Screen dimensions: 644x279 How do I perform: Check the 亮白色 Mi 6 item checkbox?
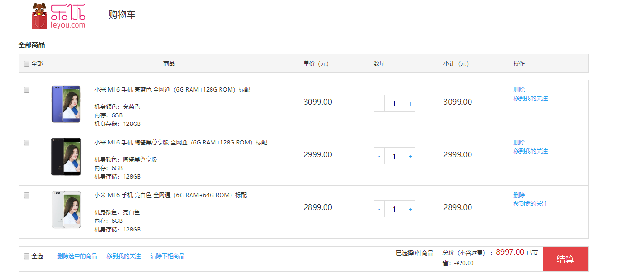click(x=27, y=195)
